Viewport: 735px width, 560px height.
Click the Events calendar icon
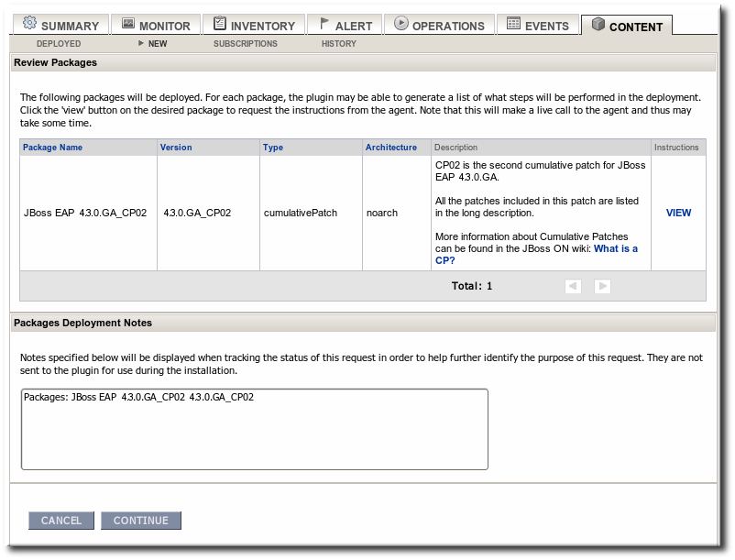(x=513, y=24)
